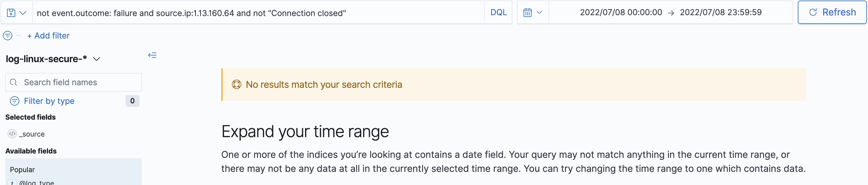The width and height of the screenshot is (868, 185).
Task: Click the refresh arrow icon
Action: pyautogui.click(x=813, y=13)
